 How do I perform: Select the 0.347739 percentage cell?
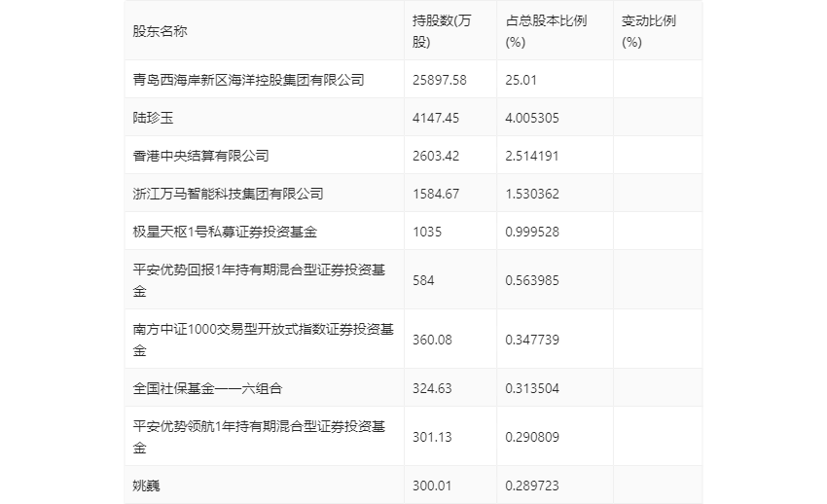pyautogui.click(x=532, y=340)
